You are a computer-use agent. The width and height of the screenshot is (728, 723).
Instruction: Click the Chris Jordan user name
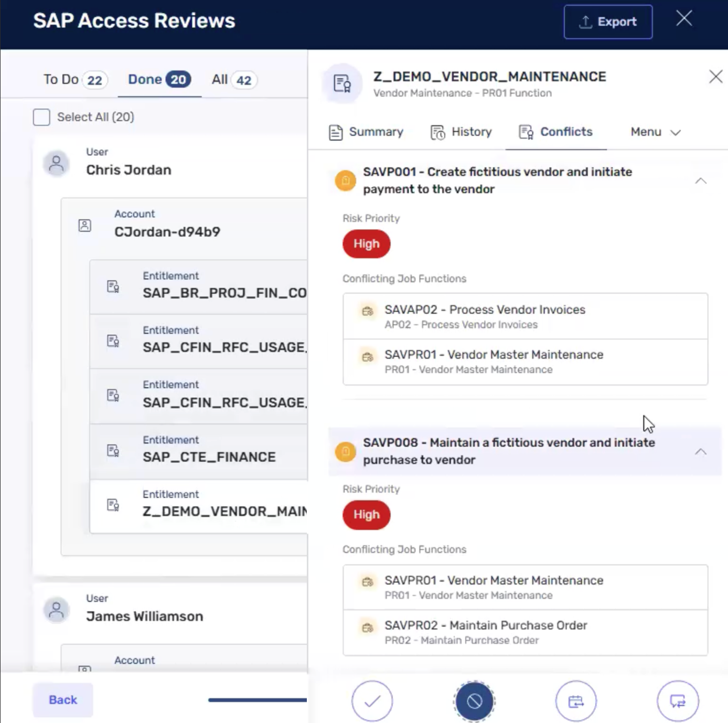[x=129, y=170]
